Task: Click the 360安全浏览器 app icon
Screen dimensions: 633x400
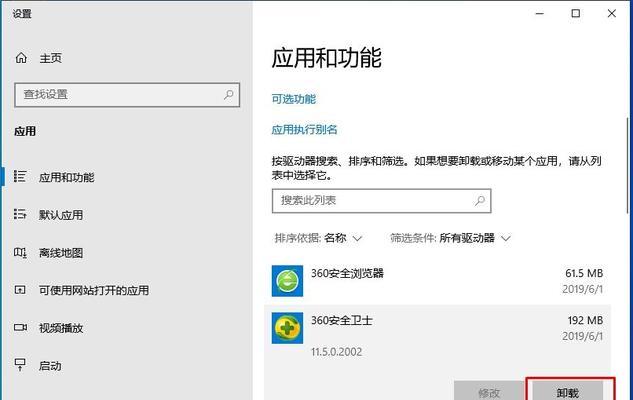Action: (x=287, y=281)
